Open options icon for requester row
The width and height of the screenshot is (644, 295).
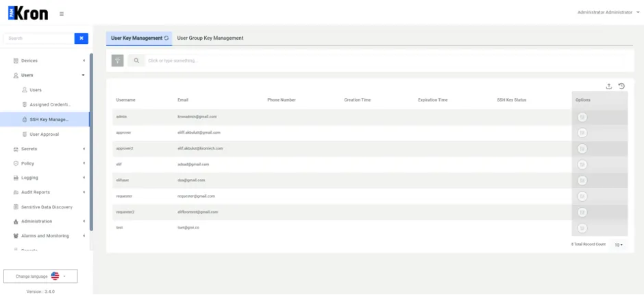(582, 196)
